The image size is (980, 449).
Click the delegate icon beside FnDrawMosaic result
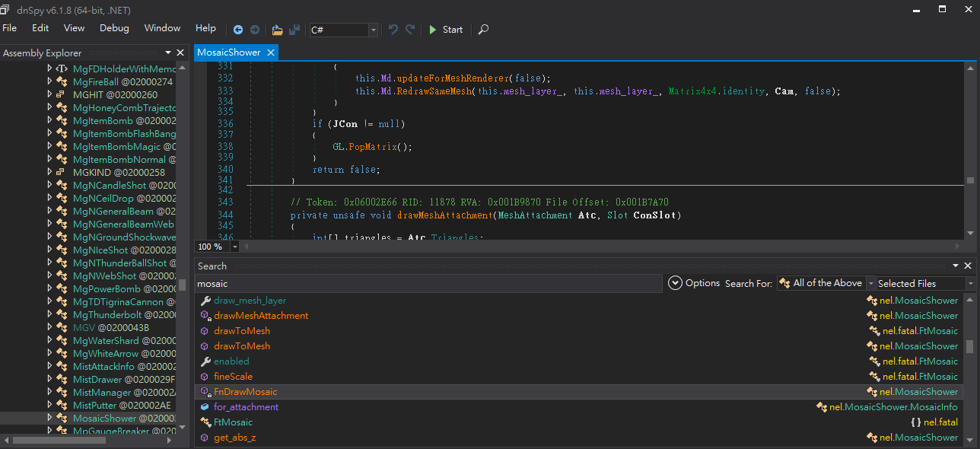pyautogui.click(x=205, y=392)
